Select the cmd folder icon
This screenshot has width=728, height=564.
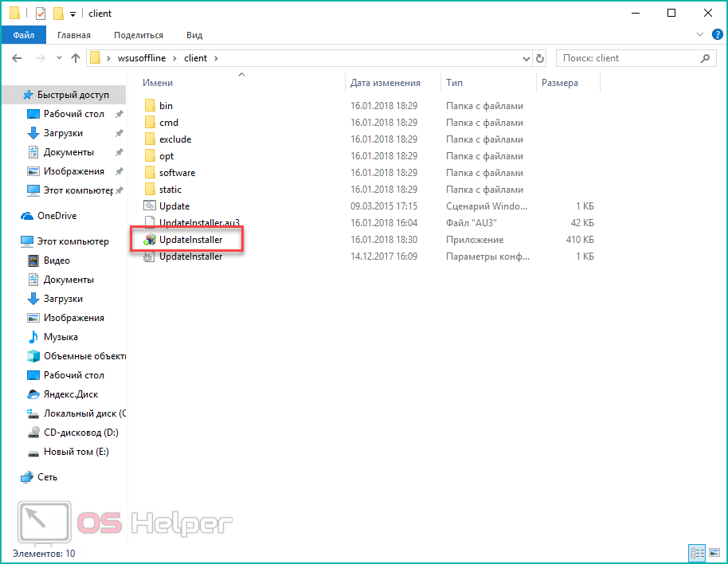point(150,122)
